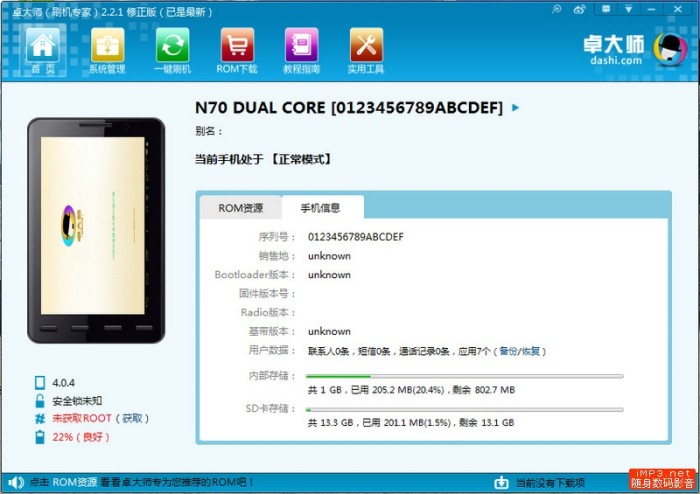Image resolution: width=700 pixels, height=494 pixels.
Task: Click 安全锁未知 status text
Action: click(77, 401)
